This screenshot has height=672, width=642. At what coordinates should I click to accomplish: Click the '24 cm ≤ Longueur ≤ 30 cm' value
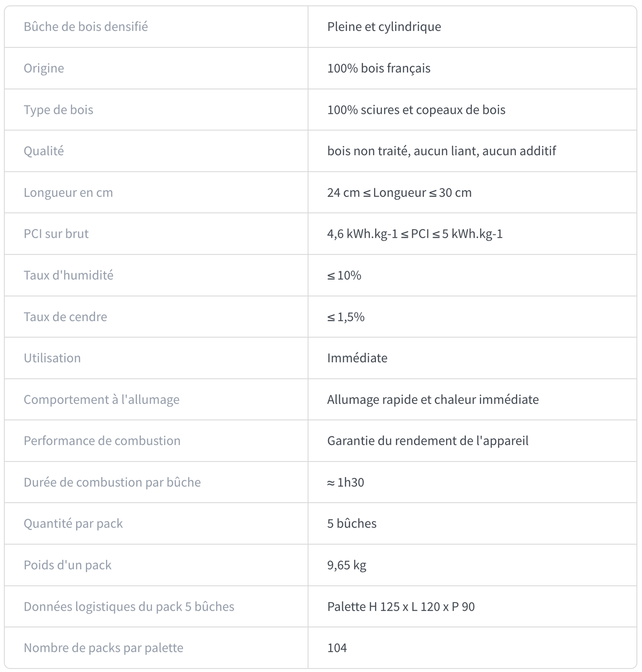coord(399,192)
